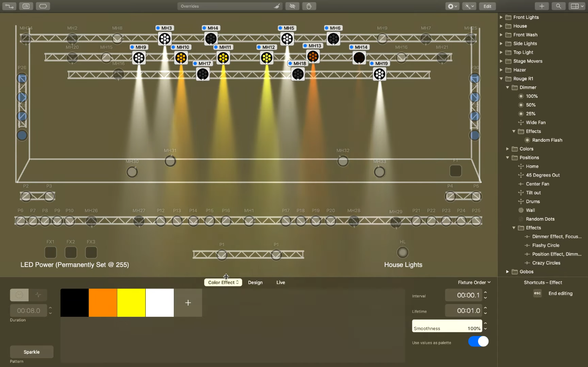Open the gear settings dropdown
The width and height of the screenshot is (588, 367).
pos(452,6)
